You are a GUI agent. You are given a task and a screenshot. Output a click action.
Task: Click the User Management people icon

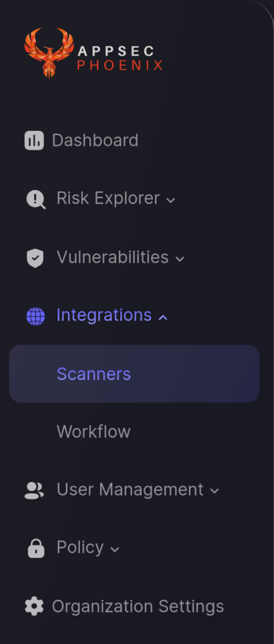34,491
